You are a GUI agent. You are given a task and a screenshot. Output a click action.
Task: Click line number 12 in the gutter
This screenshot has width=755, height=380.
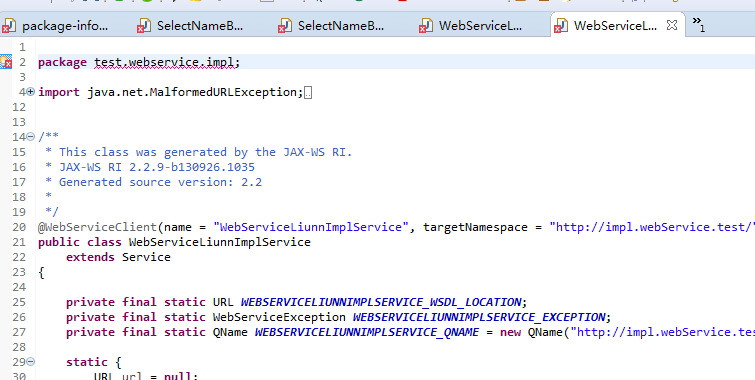click(x=19, y=107)
